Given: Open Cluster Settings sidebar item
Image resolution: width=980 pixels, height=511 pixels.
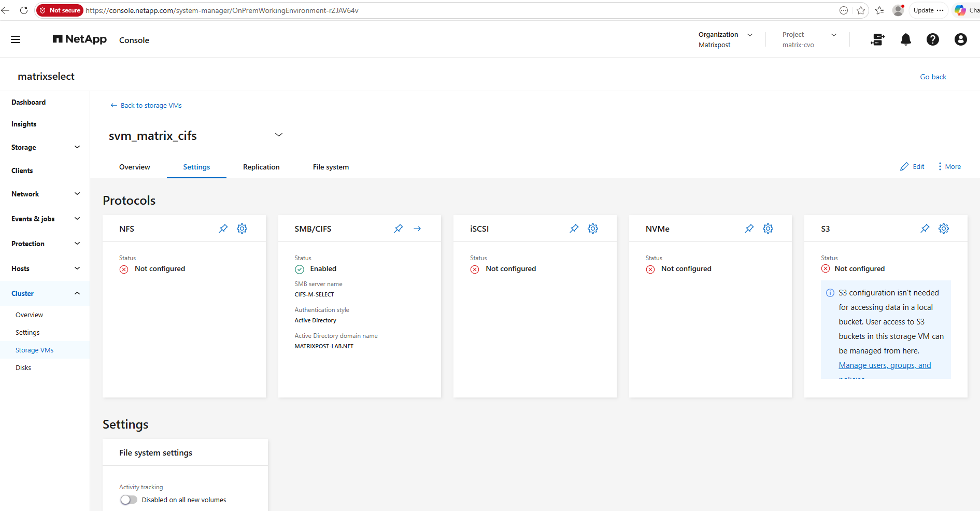Looking at the screenshot, I should [x=27, y=332].
